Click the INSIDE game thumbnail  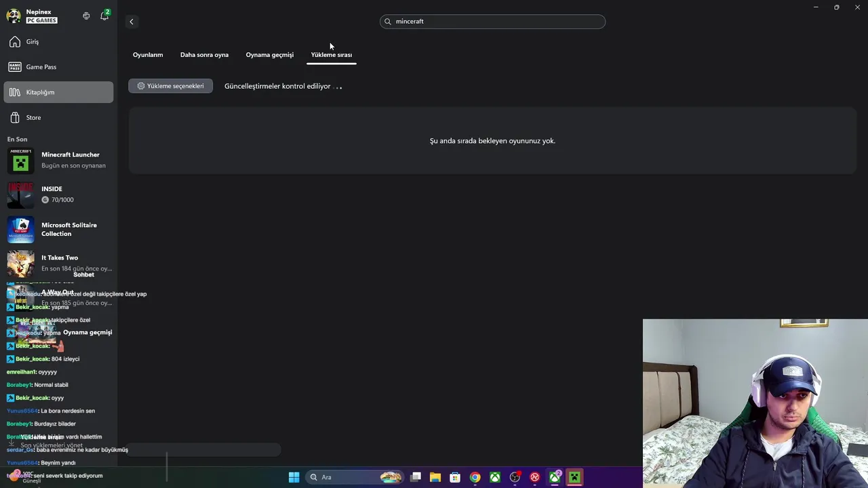(20, 195)
